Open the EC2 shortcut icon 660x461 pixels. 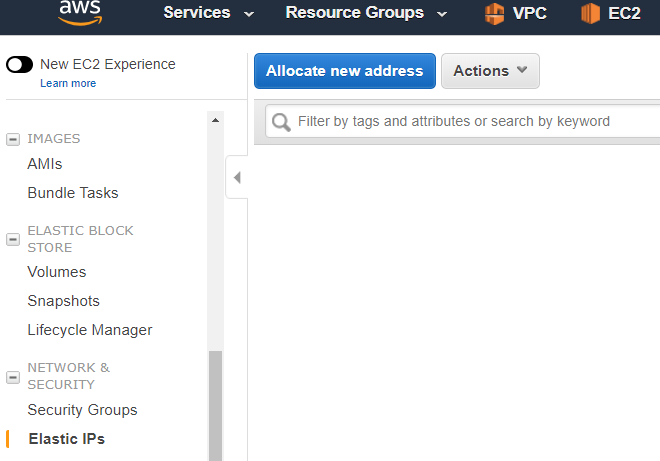(x=590, y=13)
